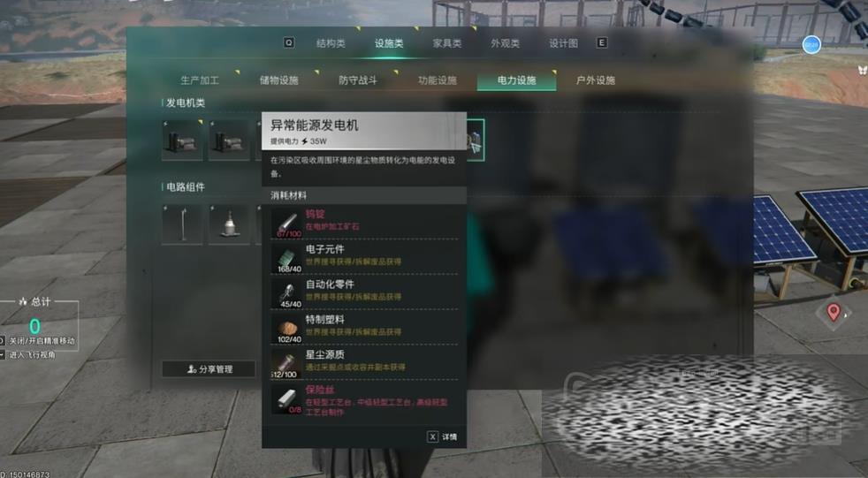Viewport: 868px width, 478px height.
Task: Click the 自动化零件 material icon
Action: click(288, 293)
